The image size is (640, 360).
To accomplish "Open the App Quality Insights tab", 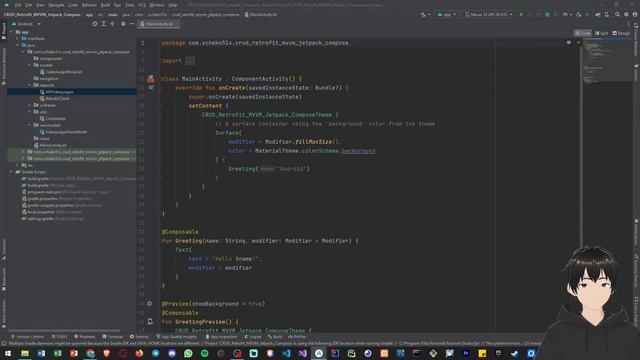I will point(176,337).
